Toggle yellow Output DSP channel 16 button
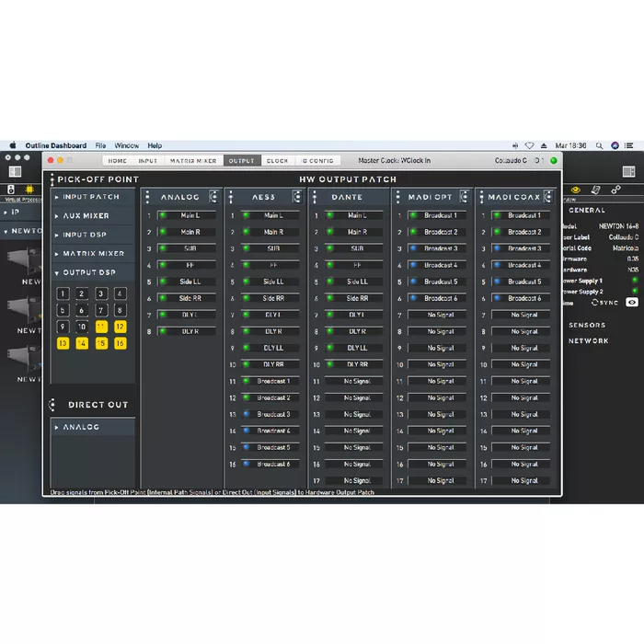 tap(120, 343)
